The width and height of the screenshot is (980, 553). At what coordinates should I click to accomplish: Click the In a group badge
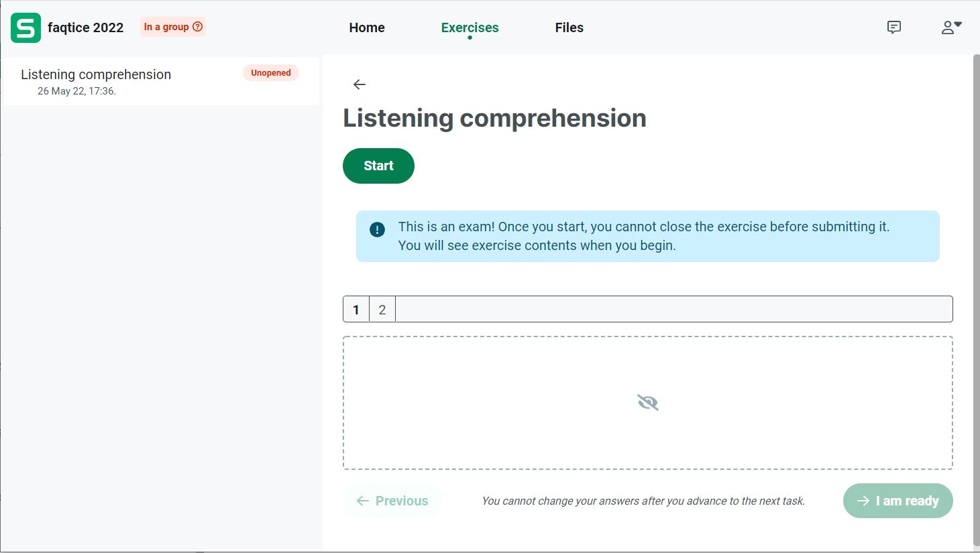[x=166, y=27]
